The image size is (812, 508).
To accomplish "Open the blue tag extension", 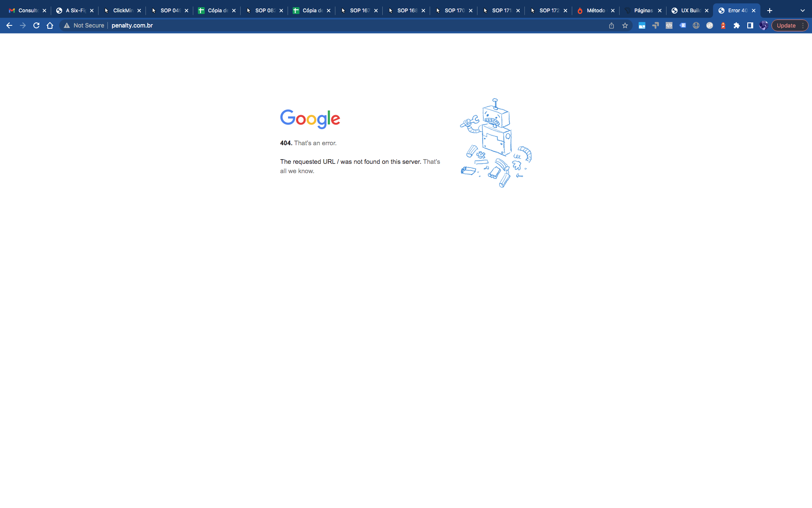I will coord(683,25).
